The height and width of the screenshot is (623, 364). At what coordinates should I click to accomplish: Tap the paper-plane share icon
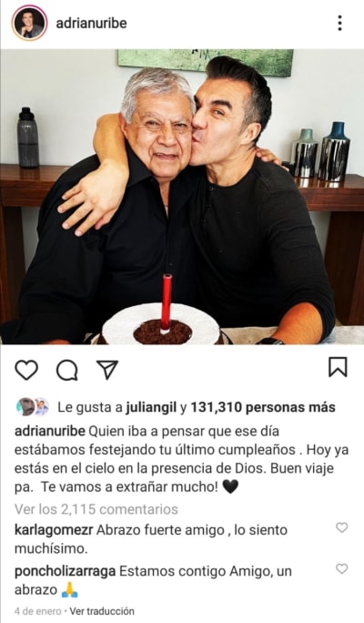(107, 370)
